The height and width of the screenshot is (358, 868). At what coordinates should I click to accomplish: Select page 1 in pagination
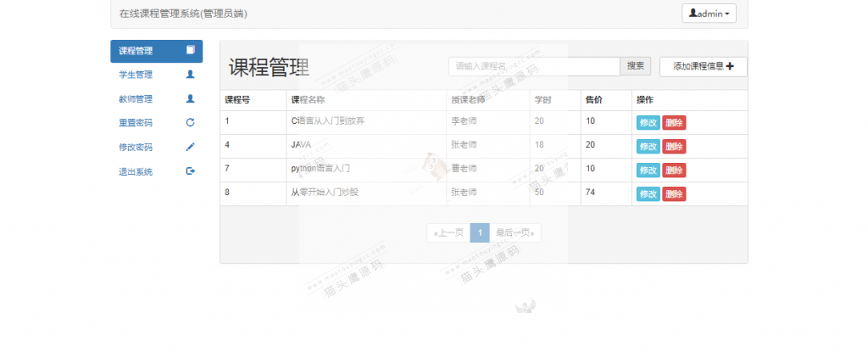coord(480,232)
